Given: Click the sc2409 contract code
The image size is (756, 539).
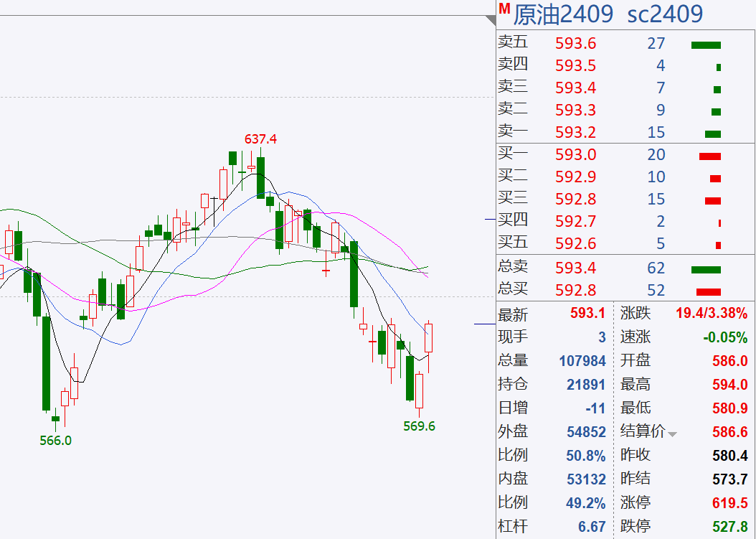Looking at the screenshot, I should 665,14.
